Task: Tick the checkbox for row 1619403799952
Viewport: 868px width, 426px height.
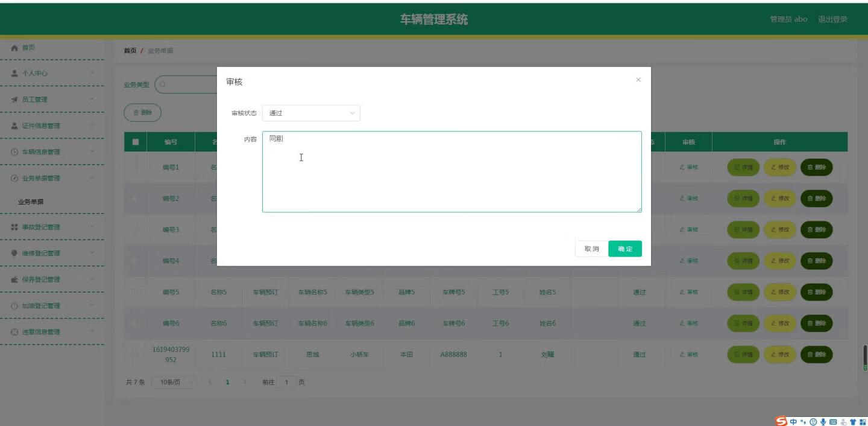Action: (x=136, y=355)
